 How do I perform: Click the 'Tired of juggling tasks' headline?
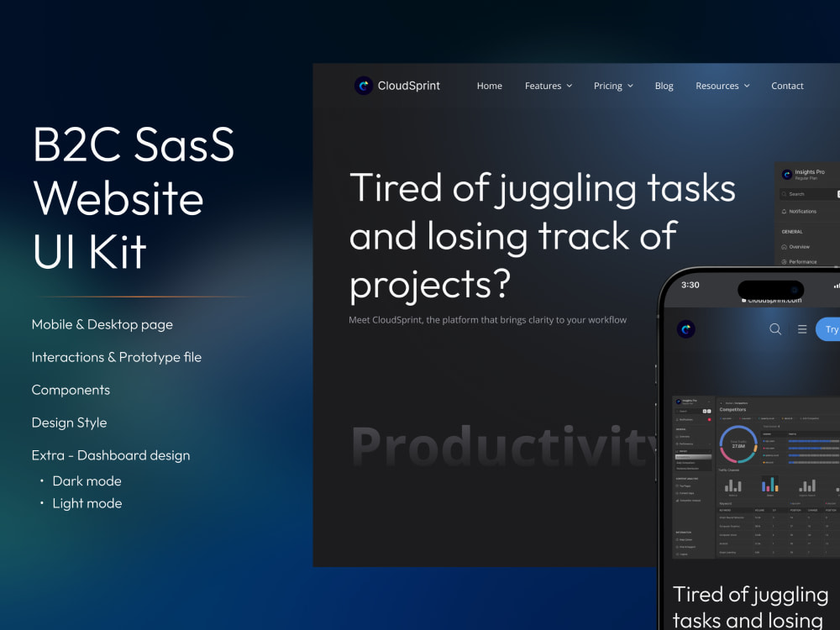pyautogui.click(x=542, y=236)
